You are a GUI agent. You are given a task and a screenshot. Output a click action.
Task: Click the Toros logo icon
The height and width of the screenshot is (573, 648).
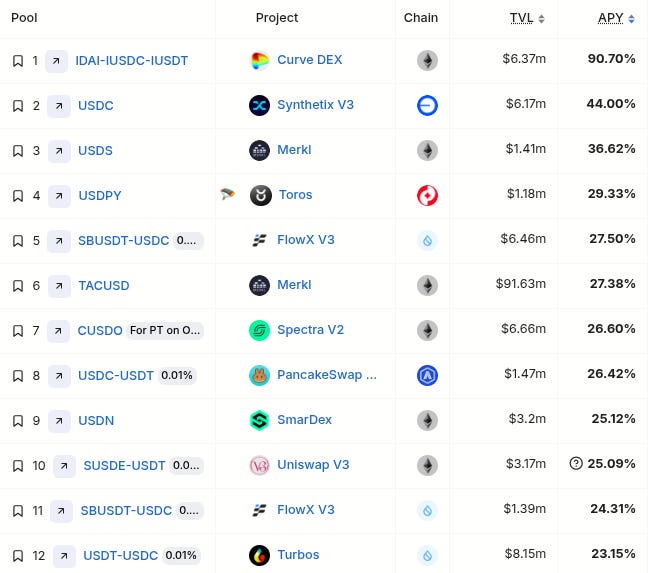pos(261,196)
